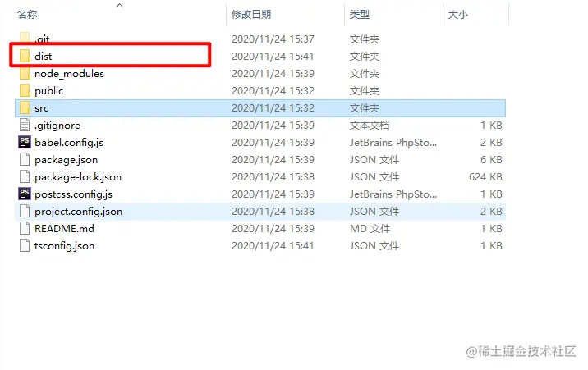Click the 2020/11/24 15:37 date of .git
The image size is (588, 370).
273,39
